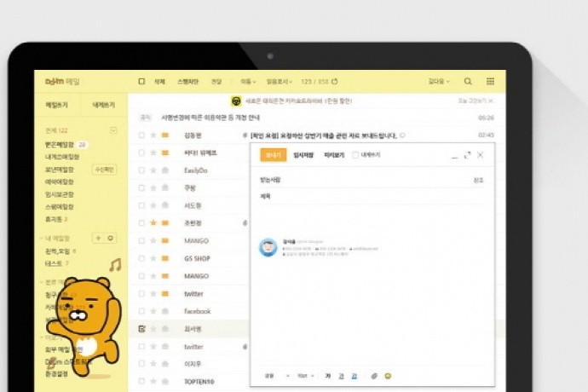The height and width of the screenshot is (392, 588).
Task: Check the TOPTEN10 message checkbox
Action: tap(141, 382)
